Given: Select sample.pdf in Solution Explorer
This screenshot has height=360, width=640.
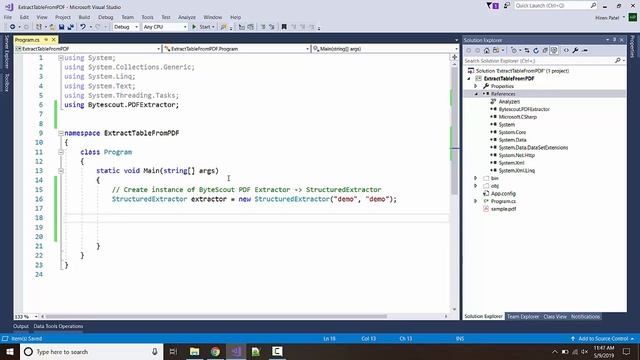Looking at the screenshot, I should click(x=503, y=209).
